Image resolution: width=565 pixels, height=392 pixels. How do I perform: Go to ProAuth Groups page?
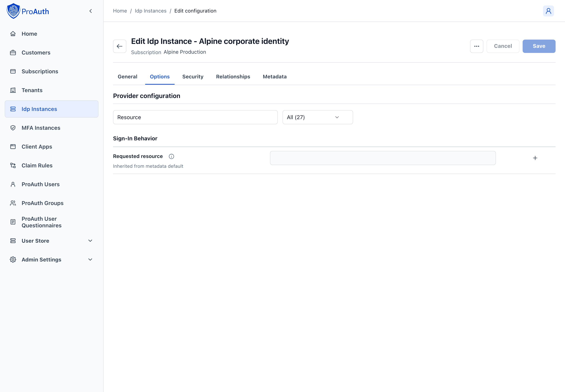click(x=52, y=203)
